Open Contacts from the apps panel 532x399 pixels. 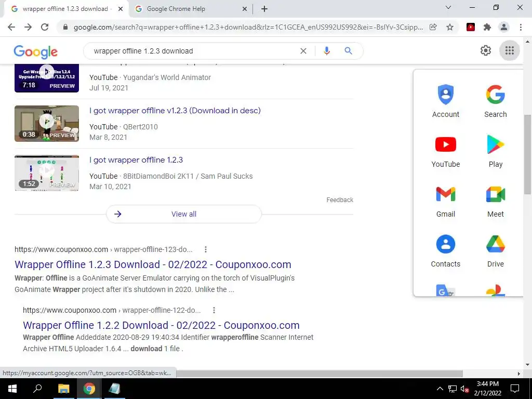445,251
